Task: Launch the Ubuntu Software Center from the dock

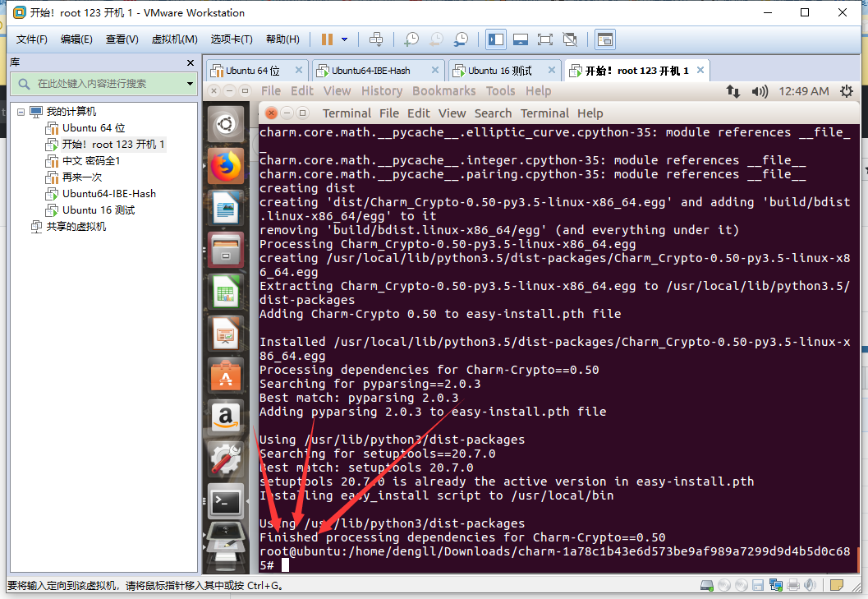Action: [x=226, y=376]
